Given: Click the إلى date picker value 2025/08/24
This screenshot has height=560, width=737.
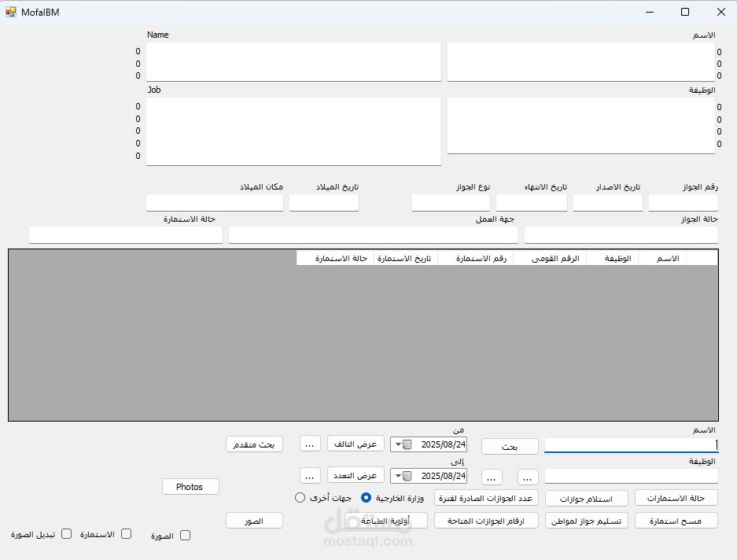Looking at the screenshot, I should (444, 476).
